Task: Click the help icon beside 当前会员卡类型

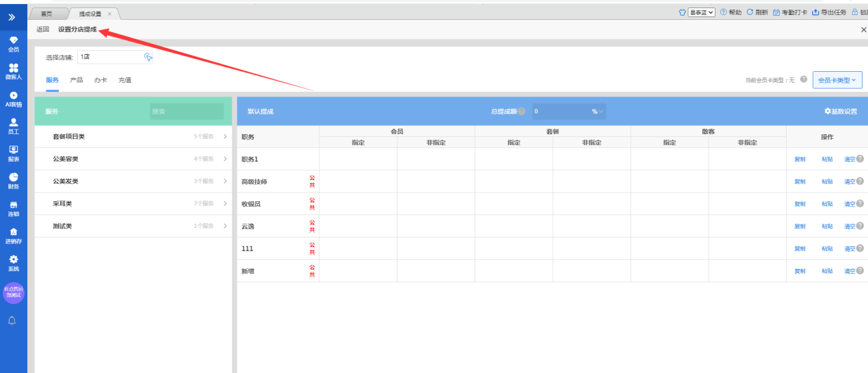Action: coord(803,80)
